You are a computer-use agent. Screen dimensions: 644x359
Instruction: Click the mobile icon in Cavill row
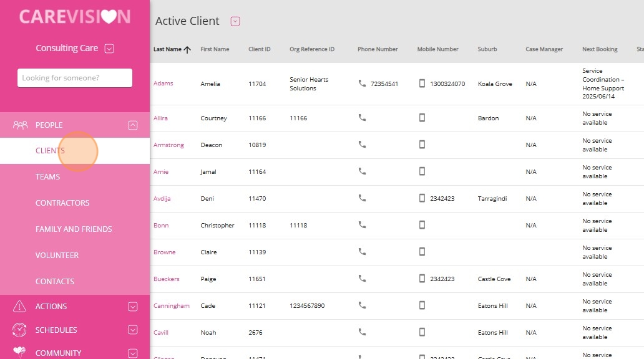[x=422, y=332]
